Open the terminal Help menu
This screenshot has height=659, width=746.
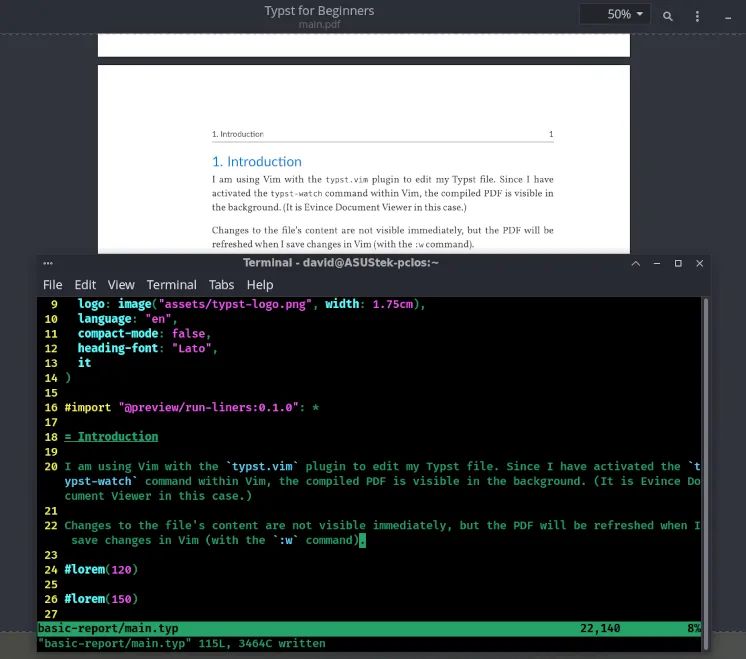pos(260,285)
